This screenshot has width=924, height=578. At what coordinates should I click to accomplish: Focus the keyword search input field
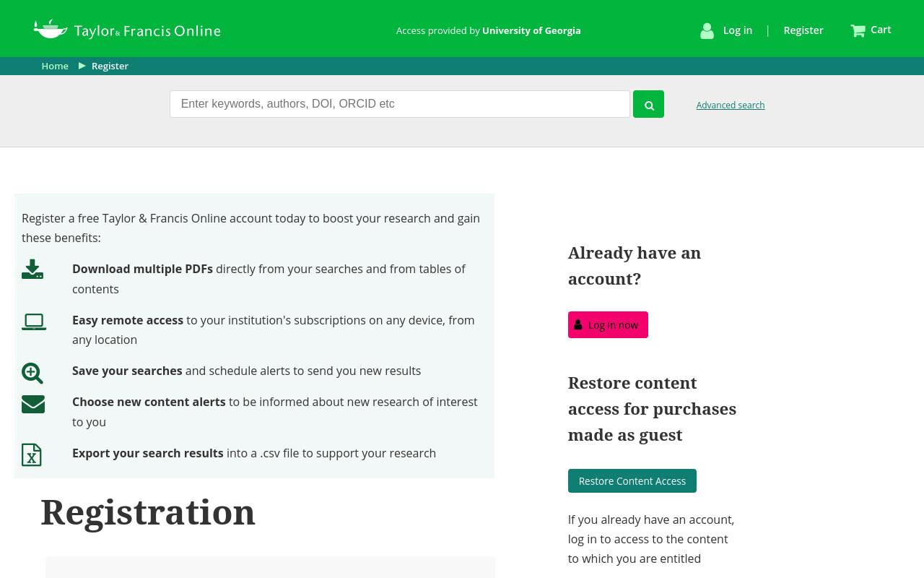pos(400,104)
